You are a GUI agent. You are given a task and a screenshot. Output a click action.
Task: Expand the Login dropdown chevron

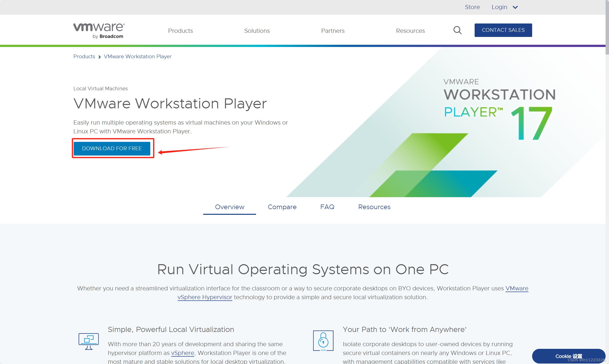click(x=515, y=7)
